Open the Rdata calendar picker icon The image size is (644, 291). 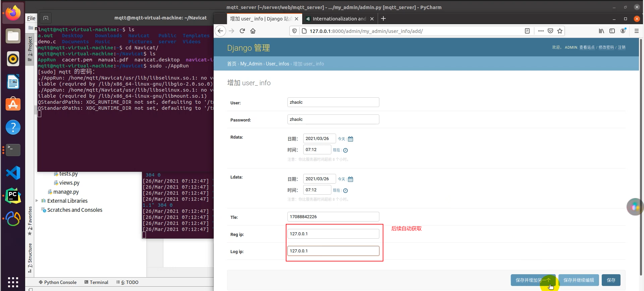[x=351, y=139]
